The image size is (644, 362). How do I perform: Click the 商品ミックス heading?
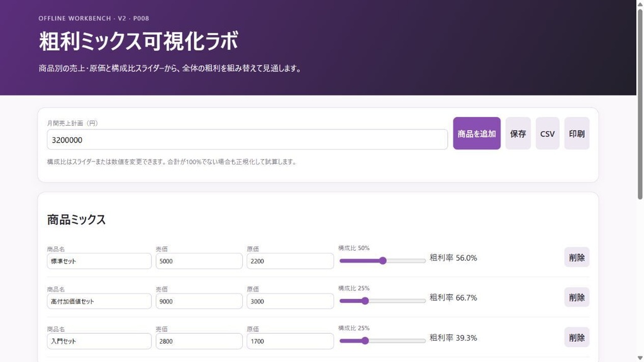tap(76, 219)
